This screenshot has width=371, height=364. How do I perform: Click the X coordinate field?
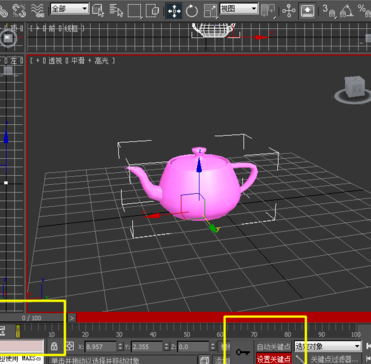click(100, 347)
